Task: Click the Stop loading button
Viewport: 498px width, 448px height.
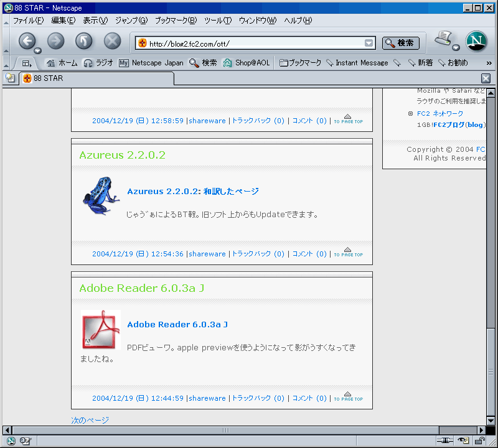Action: pos(113,41)
